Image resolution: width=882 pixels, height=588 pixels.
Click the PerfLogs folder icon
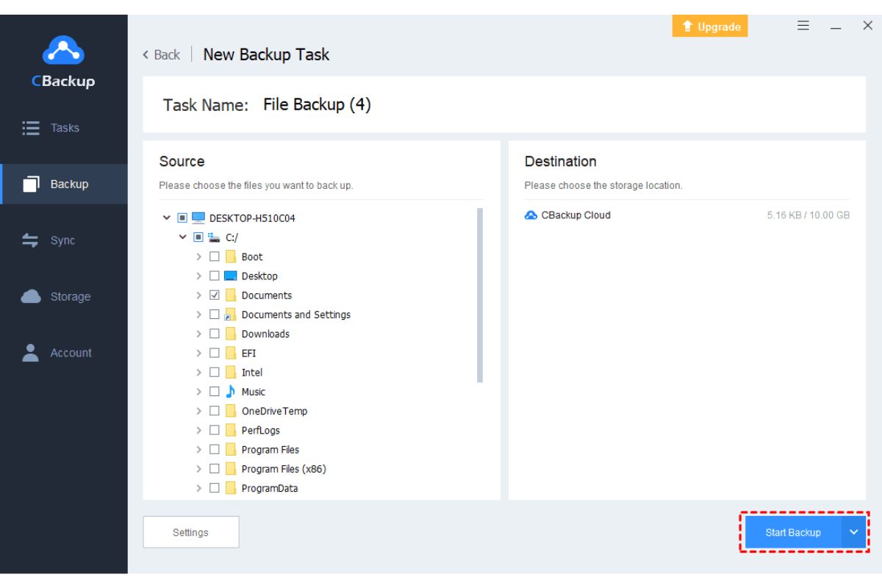231,430
